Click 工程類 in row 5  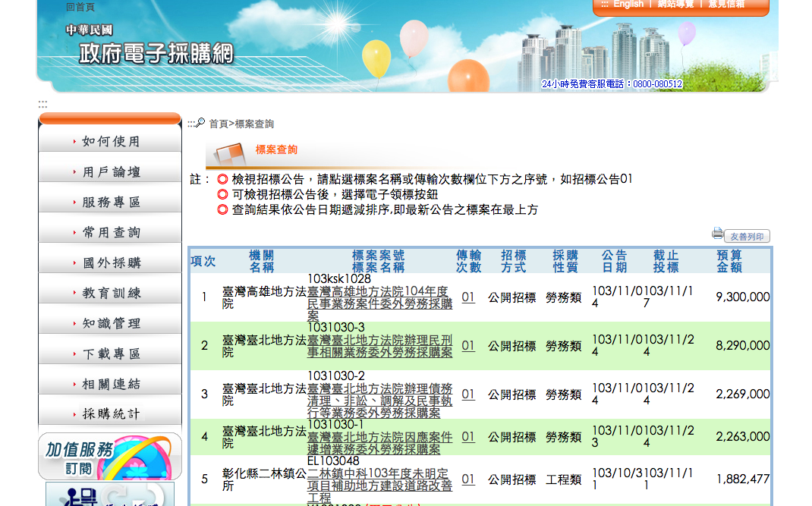[563, 479]
